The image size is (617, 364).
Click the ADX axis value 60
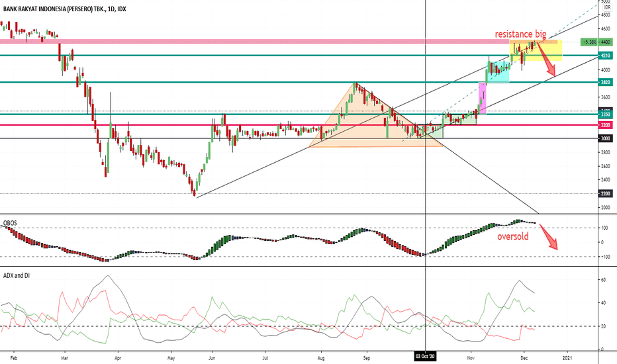603,280
